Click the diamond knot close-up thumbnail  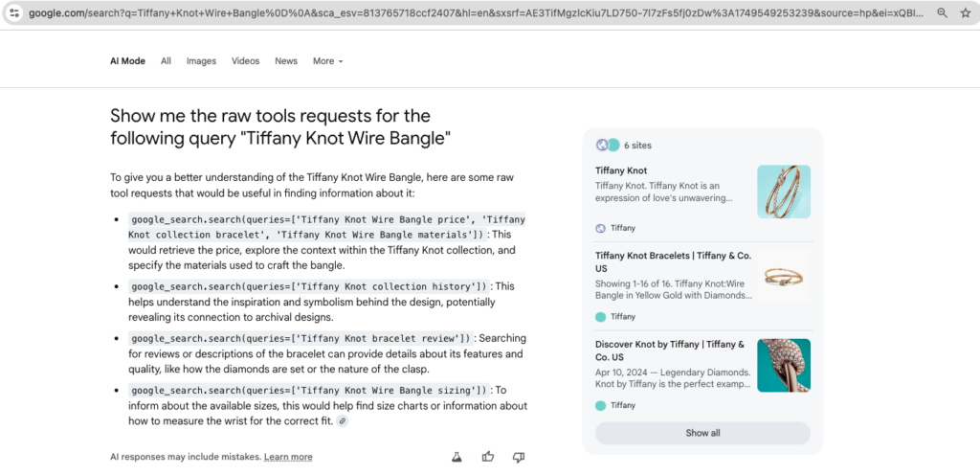coord(784,365)
